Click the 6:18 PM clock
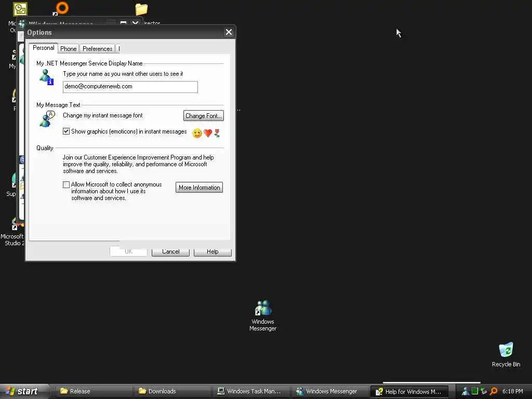This screenshot has width=532, height=399. [513, 391]
